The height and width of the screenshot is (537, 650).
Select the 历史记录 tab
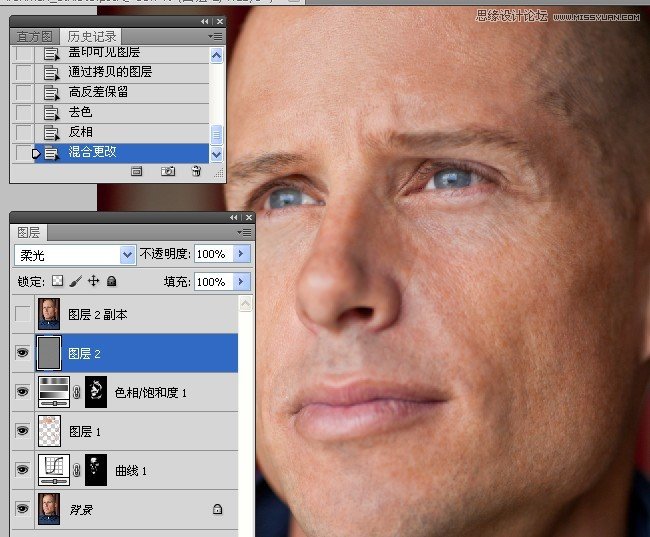pos(91,36)
